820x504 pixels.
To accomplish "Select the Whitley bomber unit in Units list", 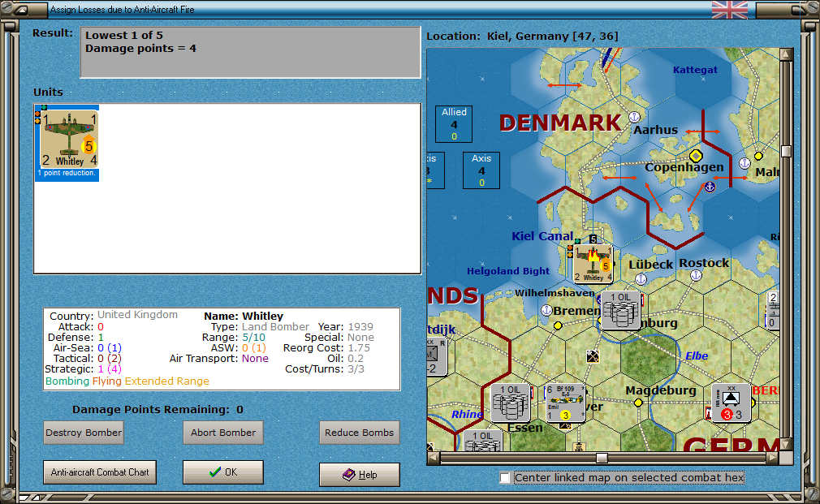I will 67,142.
